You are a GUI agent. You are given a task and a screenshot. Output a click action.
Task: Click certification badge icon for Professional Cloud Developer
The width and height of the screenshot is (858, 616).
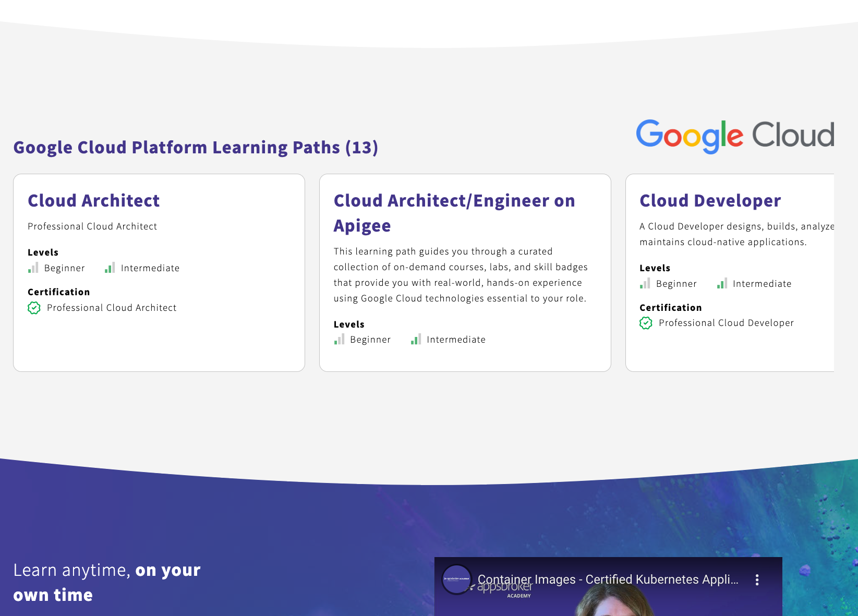(646, 323)
